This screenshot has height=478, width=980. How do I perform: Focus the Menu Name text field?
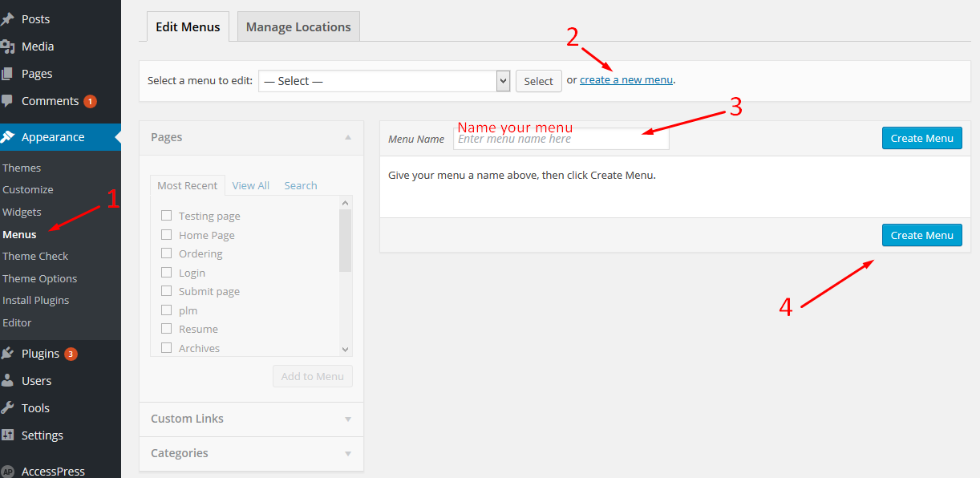click(x=561, y=139)
